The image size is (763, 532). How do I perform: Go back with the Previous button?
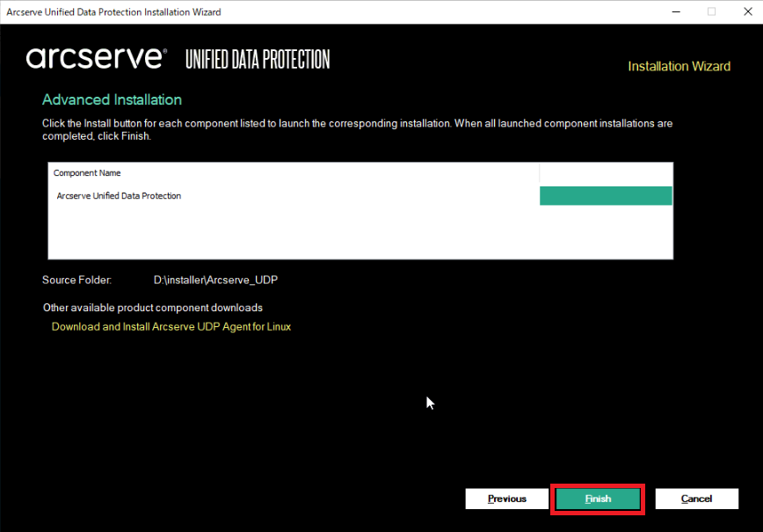point(506,499)
